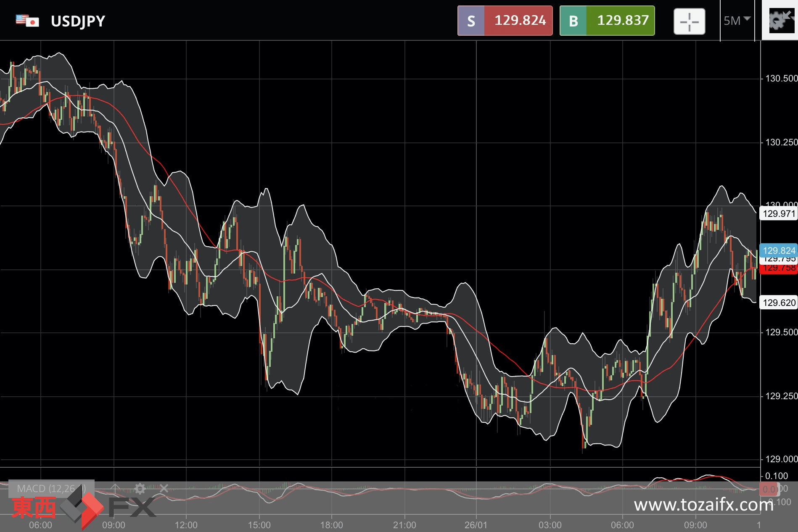Open chart settings gear in top corner

click(780, 20)
